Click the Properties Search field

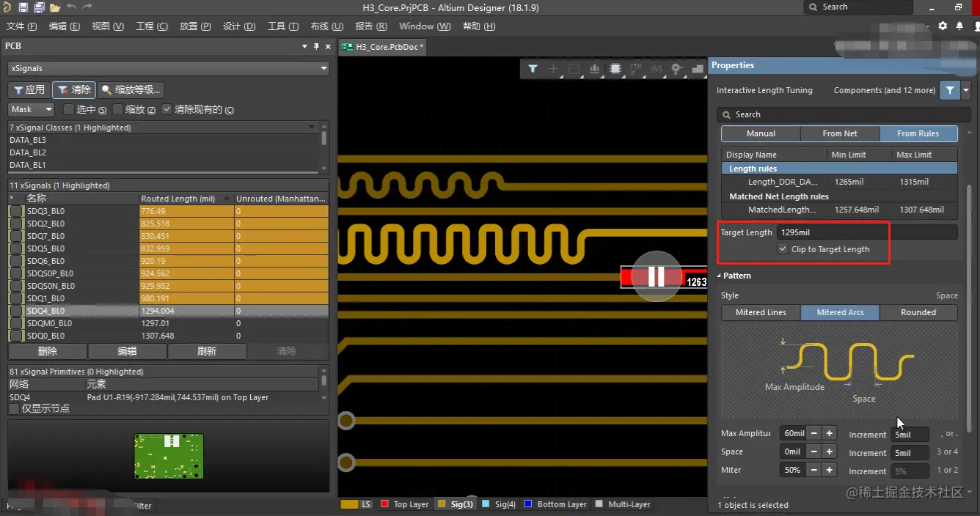point(844,114)
